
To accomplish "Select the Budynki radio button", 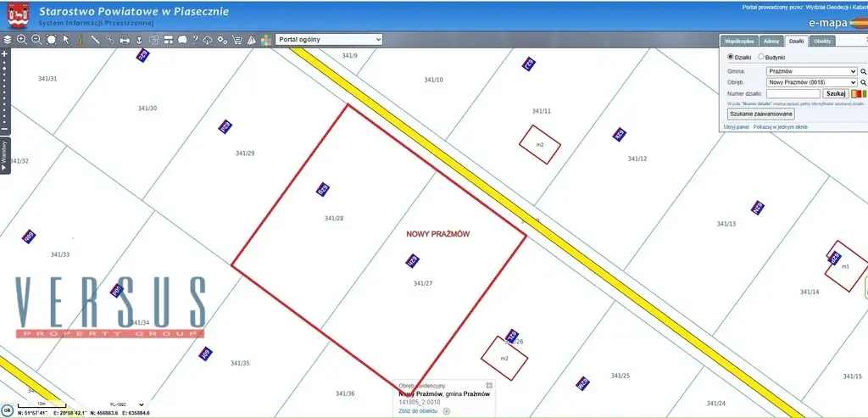I will 760,57.
